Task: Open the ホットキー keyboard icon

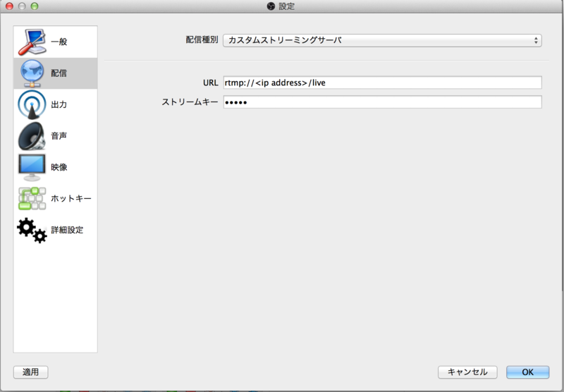Action: point(32,199)
